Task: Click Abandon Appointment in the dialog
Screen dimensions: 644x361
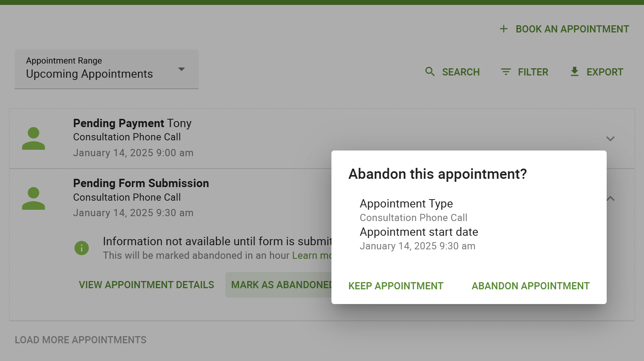Action: click(x=530, y=286)
